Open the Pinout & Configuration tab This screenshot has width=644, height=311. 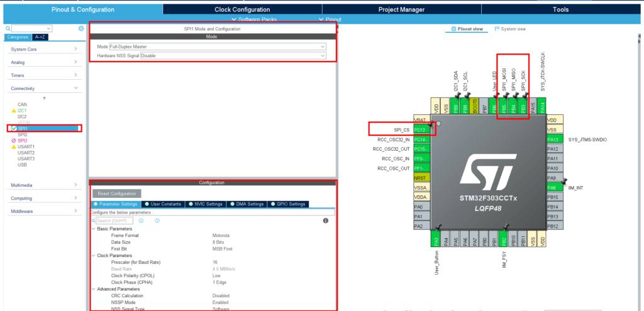pyautogui.click(x=83, y=9)
